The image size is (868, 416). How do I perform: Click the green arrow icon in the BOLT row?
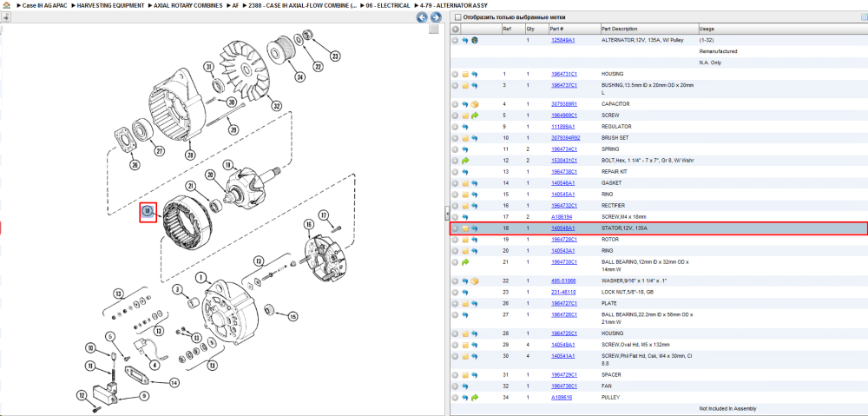(465, 161)
